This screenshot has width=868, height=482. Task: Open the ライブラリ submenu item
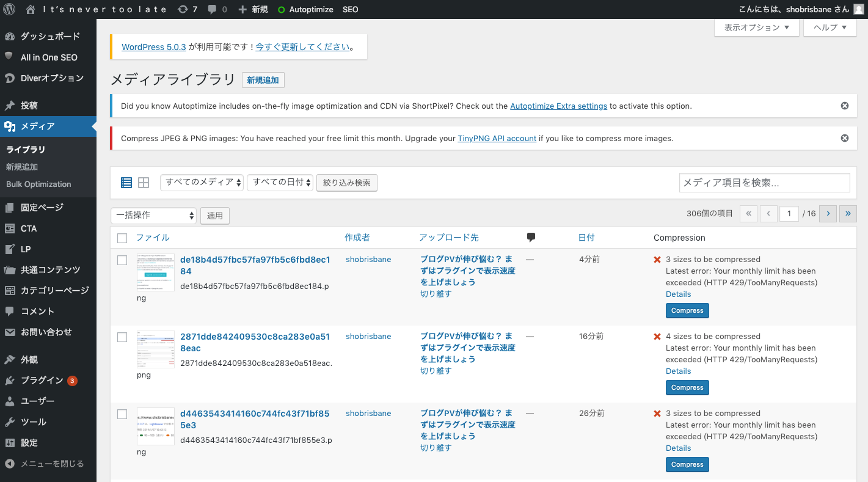coord(26,150)
